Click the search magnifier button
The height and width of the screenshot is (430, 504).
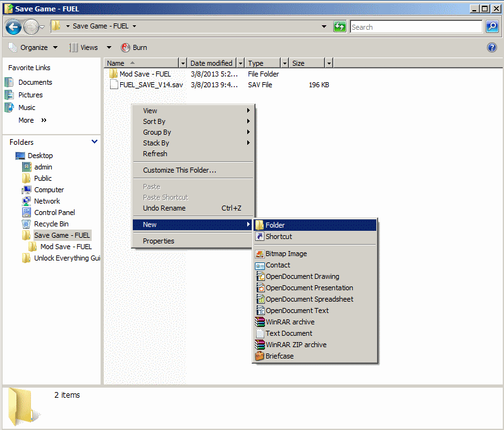click(x=492, y=27)
